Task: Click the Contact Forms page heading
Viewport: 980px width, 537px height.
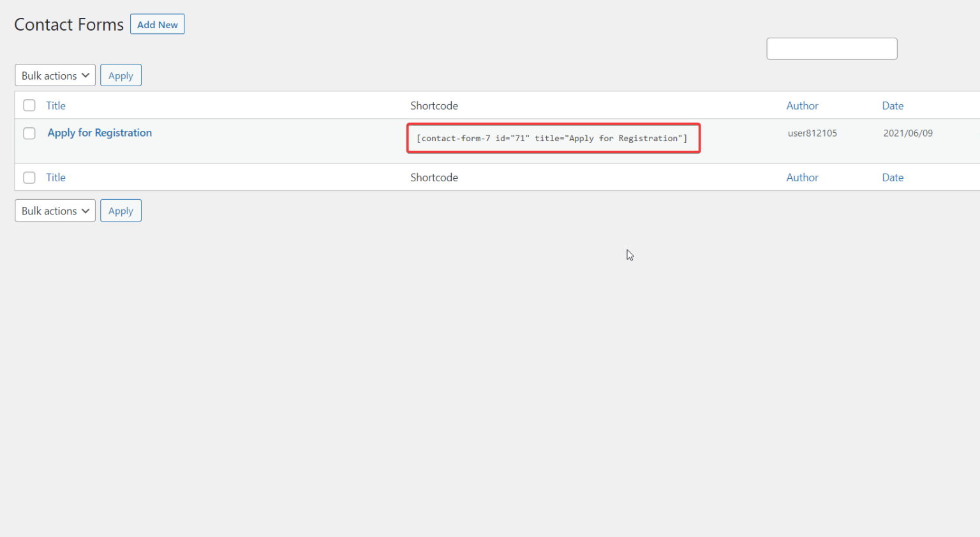Action: (x=68, y=24)
